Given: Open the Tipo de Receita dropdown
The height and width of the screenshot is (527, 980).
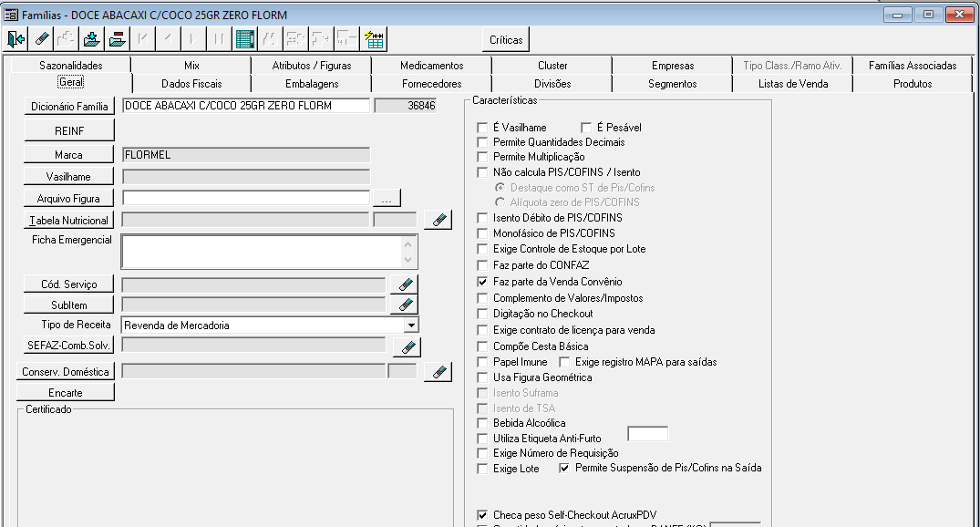Looking at the screenshot, I should pyautogui.click(x=410, y=325).
